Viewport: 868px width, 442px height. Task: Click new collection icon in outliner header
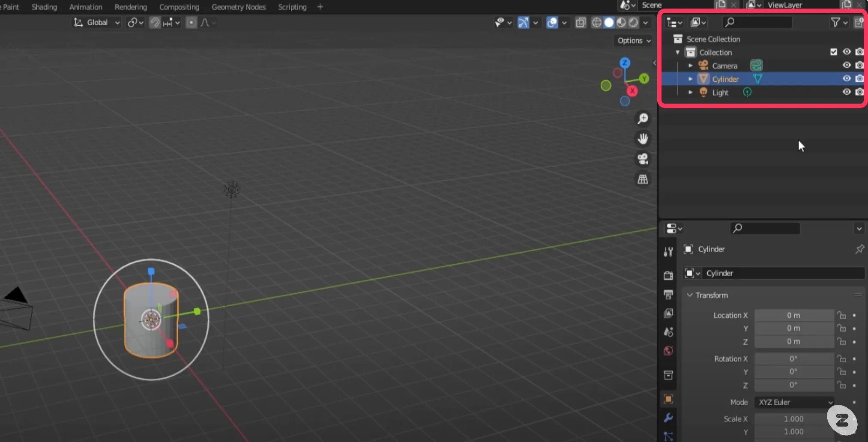click(859, 22)
